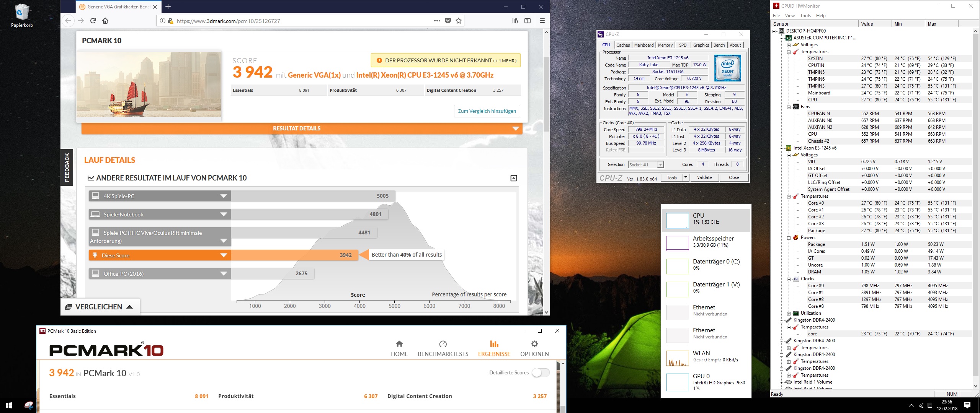
Task: Collapse the Andere Resultate section
Action: click(x=514, y=178)
